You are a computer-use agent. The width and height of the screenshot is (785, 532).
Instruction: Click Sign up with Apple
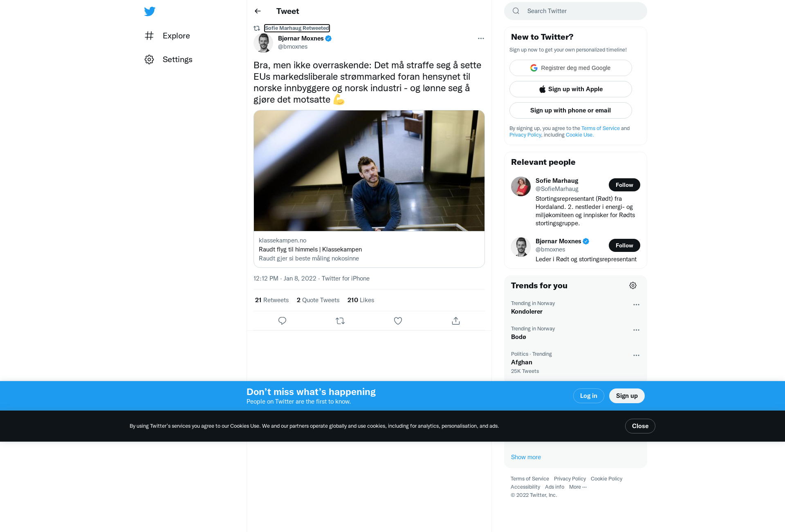pyautogui.click(x=571, y=89)
